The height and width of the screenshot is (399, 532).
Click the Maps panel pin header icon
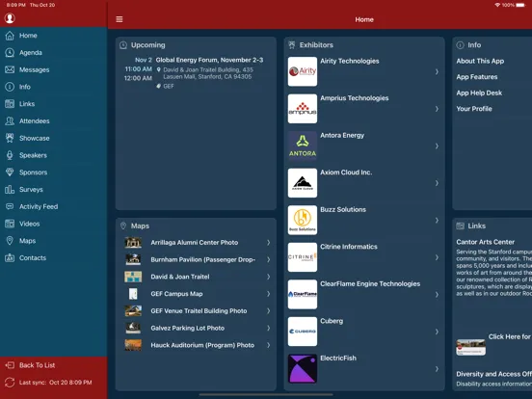[123, 226]
